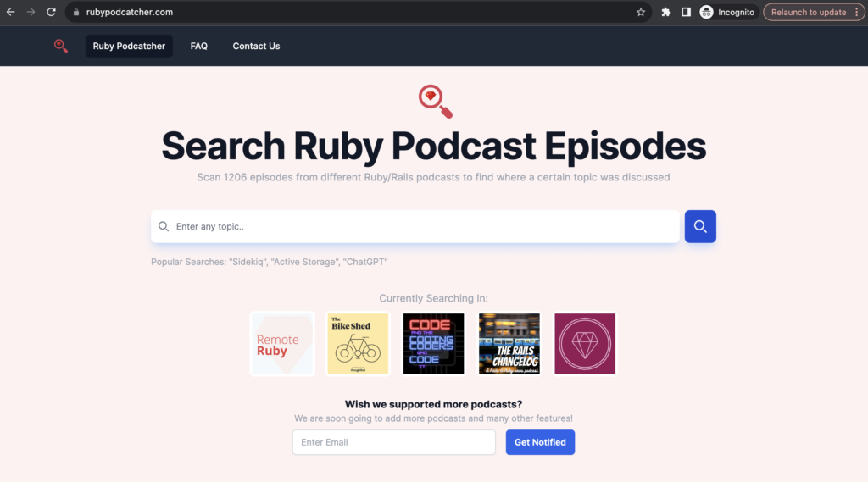Select the Ruby Podcatcher nav tab
Screen dimensions: 868x482
pos(129,46)
